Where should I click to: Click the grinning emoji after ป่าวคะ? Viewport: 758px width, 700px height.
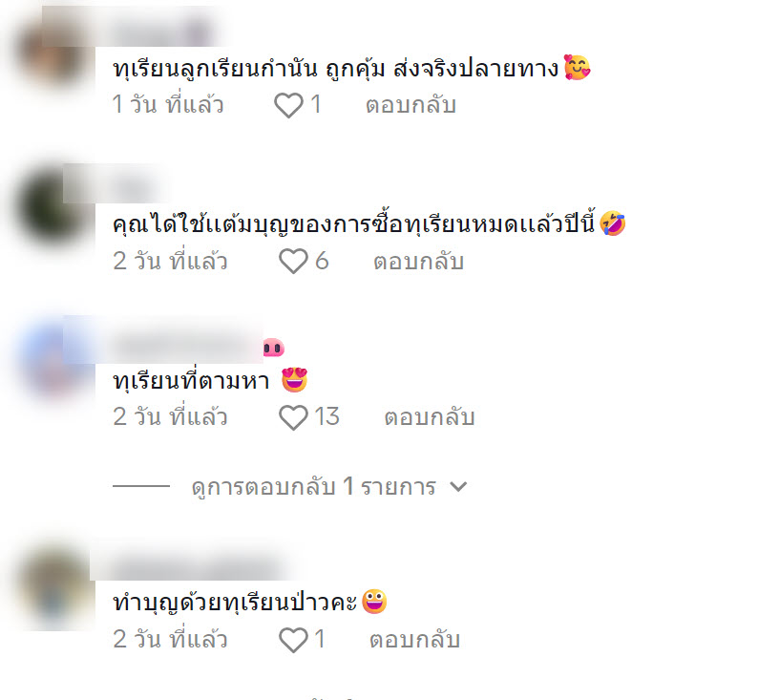pyautogui.click(x=374, y=602)
